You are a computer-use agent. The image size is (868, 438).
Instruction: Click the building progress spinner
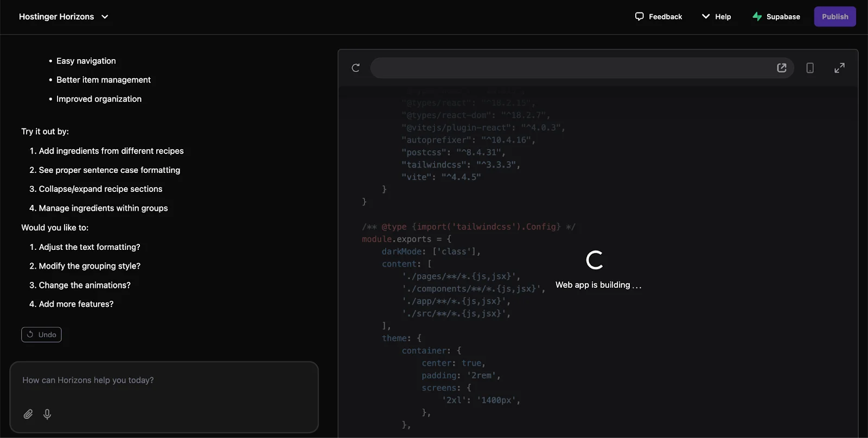point(595,260)
